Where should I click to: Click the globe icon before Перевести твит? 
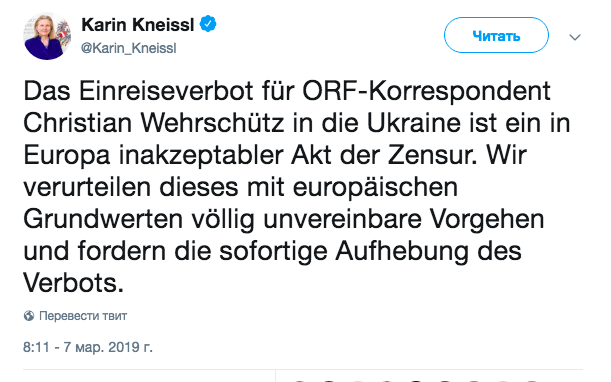click(29, 316)
